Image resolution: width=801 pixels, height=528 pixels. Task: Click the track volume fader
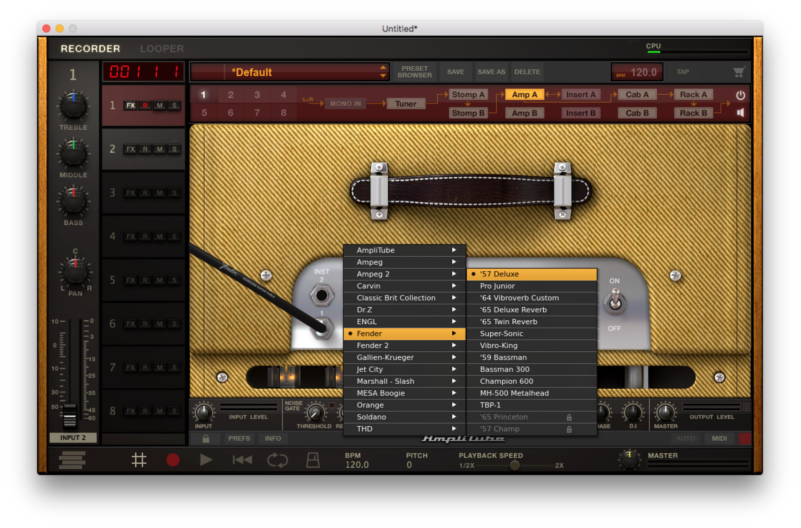point(70,414)
